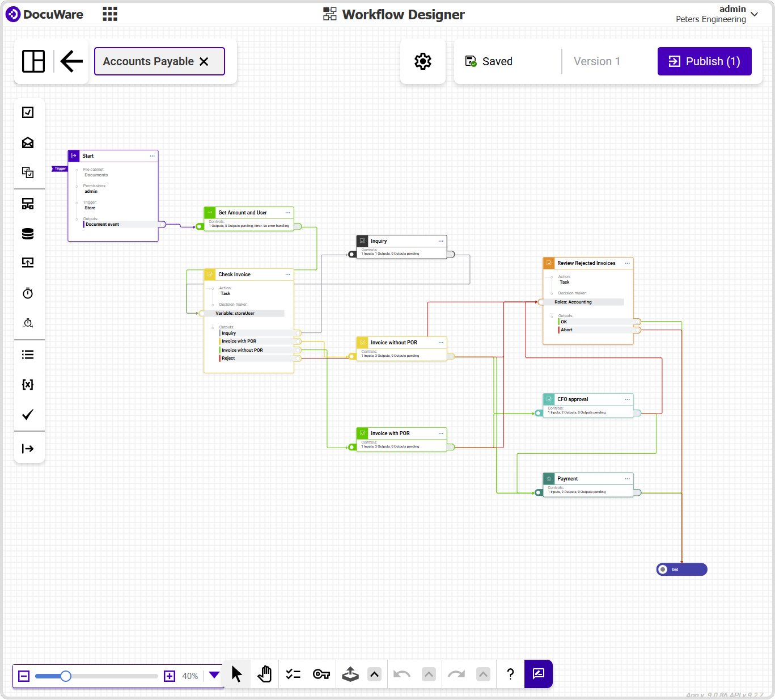The image size is (775, 700).
Task: Increase zoom with plus button
Action: 170,676
